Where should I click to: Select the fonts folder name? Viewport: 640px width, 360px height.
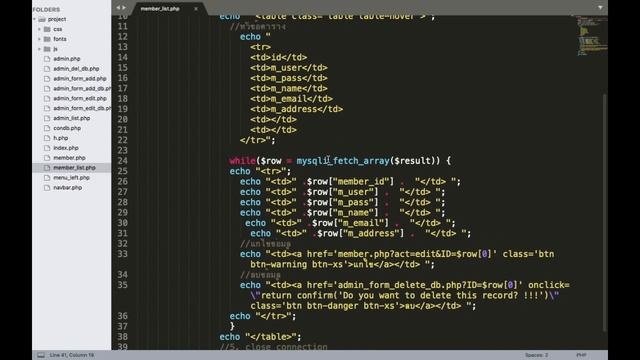pos(60,39)
